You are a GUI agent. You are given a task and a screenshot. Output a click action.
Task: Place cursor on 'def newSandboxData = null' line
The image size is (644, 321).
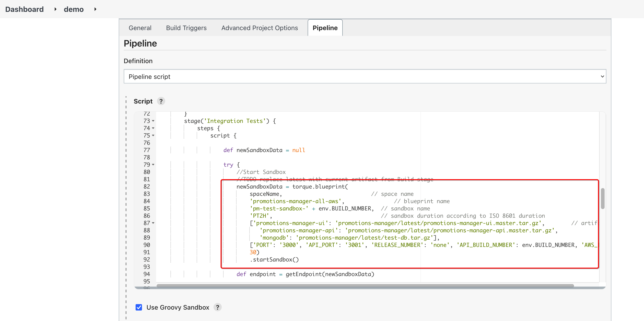pyautogui.click(x=264, y=150)
